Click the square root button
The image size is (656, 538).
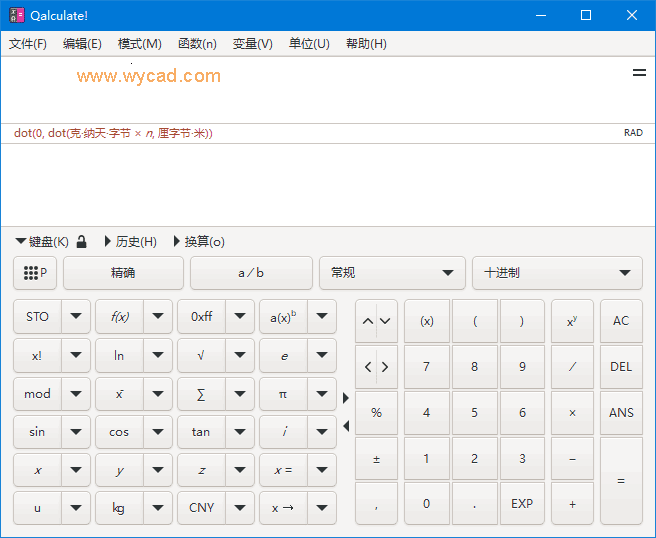click(201, 356)
